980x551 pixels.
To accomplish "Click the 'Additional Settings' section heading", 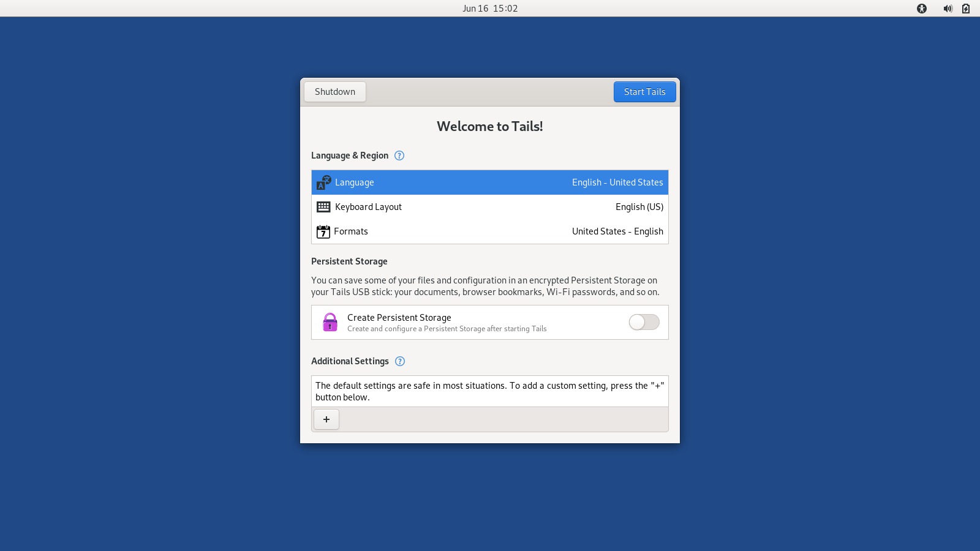I will point(350,361).
